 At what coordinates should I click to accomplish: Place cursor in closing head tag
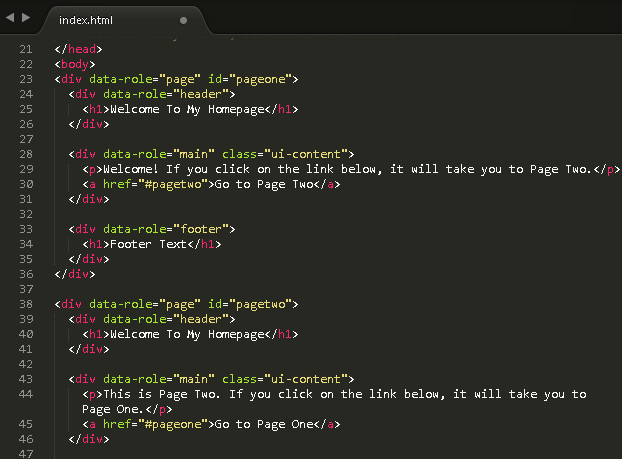pos(79,49)
